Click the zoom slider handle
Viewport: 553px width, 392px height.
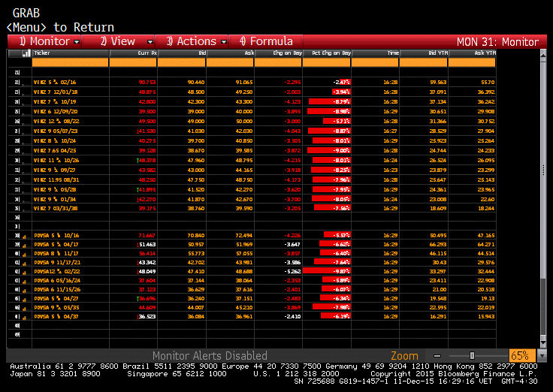click(472, 356)
